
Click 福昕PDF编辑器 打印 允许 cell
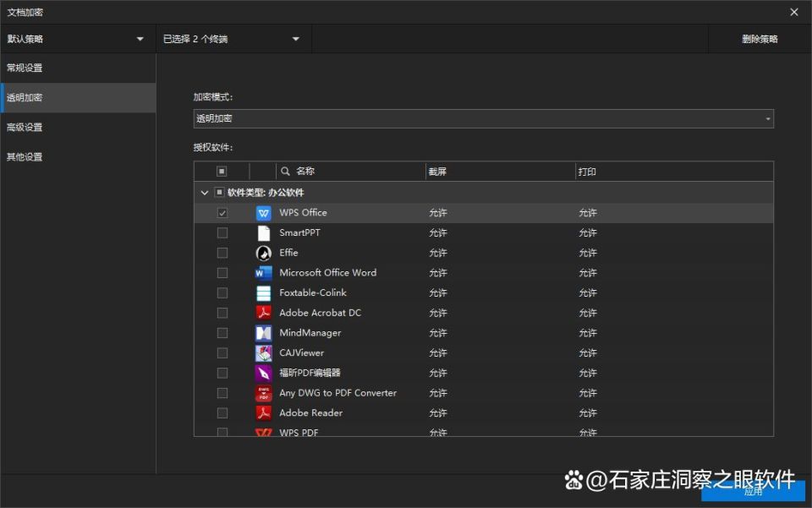(588, 373)
